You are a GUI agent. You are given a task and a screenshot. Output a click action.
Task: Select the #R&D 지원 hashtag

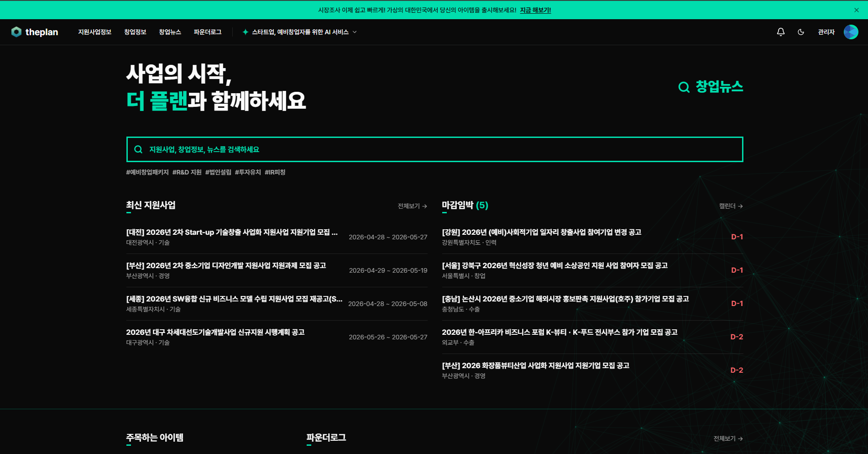point(187,172)
